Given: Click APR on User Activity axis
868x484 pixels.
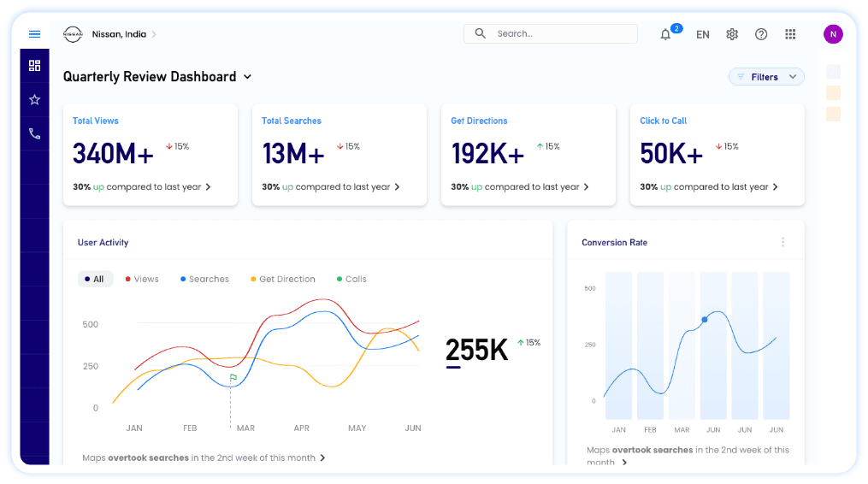Looking at the screenshot, I should (302, 428).
